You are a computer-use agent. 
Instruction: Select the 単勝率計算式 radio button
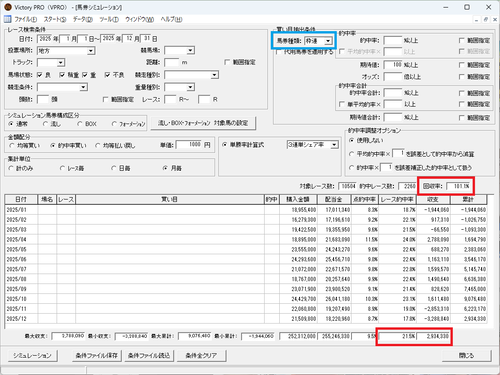tap(225, 145)
